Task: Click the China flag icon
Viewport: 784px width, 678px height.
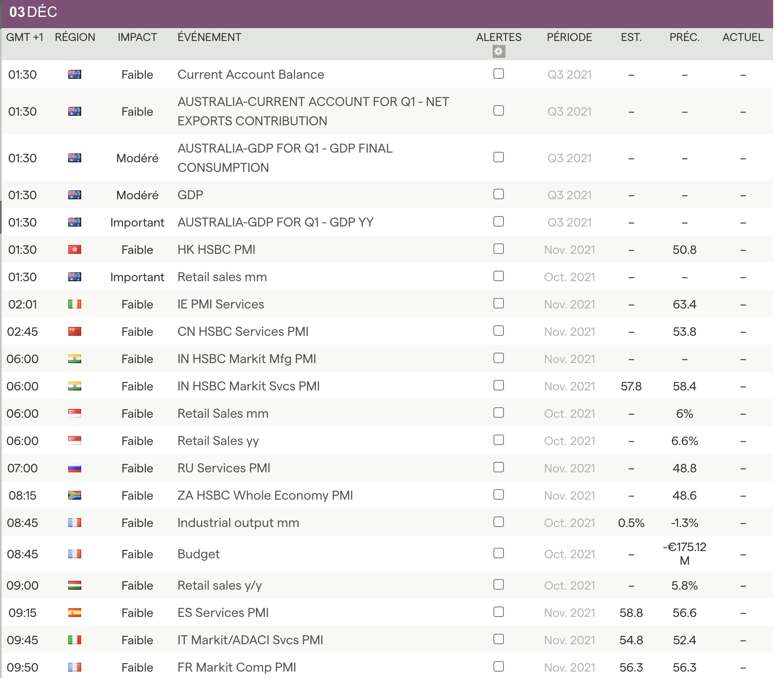Action: [x=75, y=331]
